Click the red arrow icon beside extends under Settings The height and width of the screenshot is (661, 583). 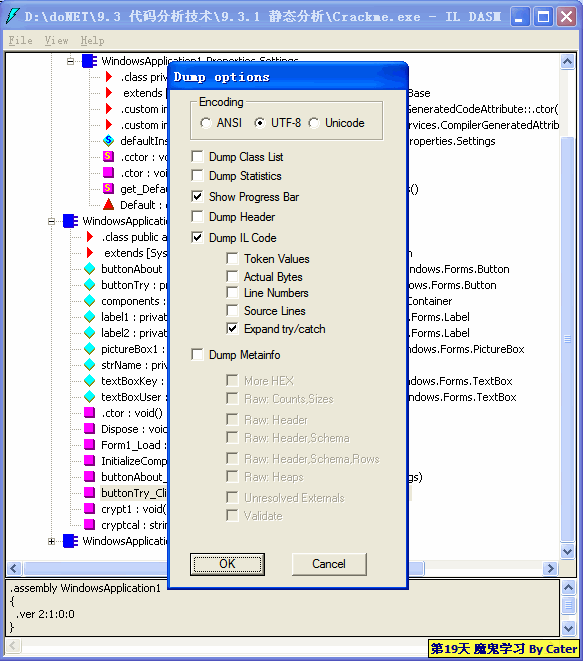109,93
